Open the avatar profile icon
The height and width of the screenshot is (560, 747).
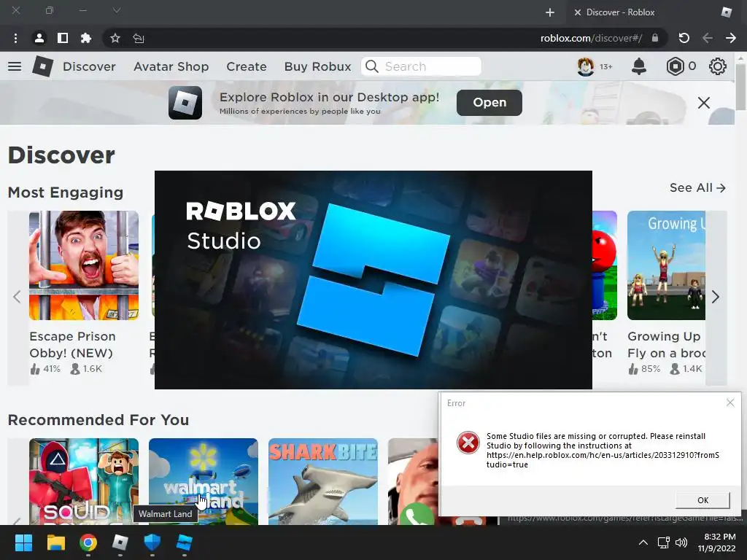[586, 66]
